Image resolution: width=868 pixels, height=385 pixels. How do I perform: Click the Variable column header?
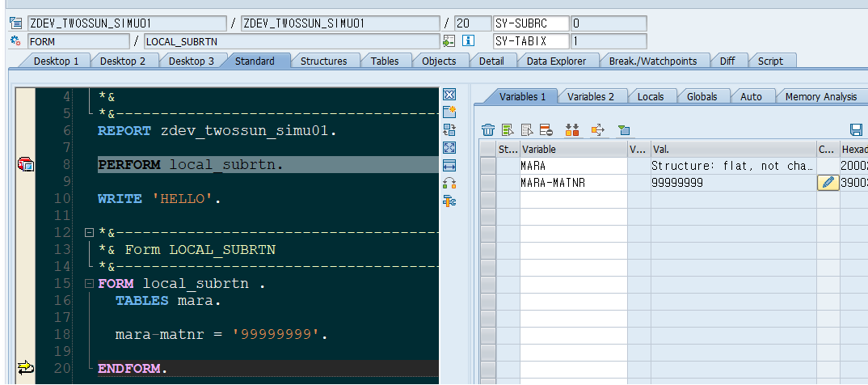574,149
